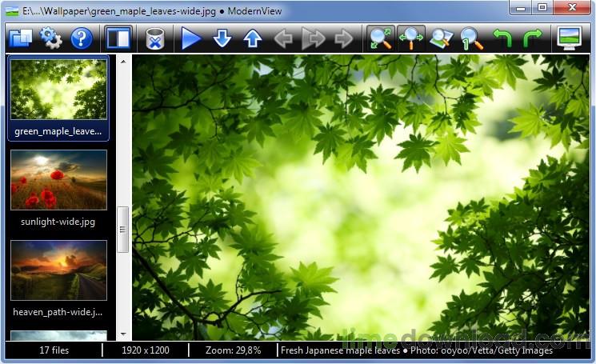This screenshot has height=364, width=596.
Task: Toggle the thumbnail side panel button
Action: tap(118, 38)
